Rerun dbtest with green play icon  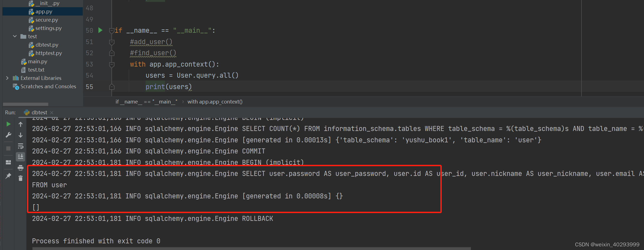coord(8,124)
